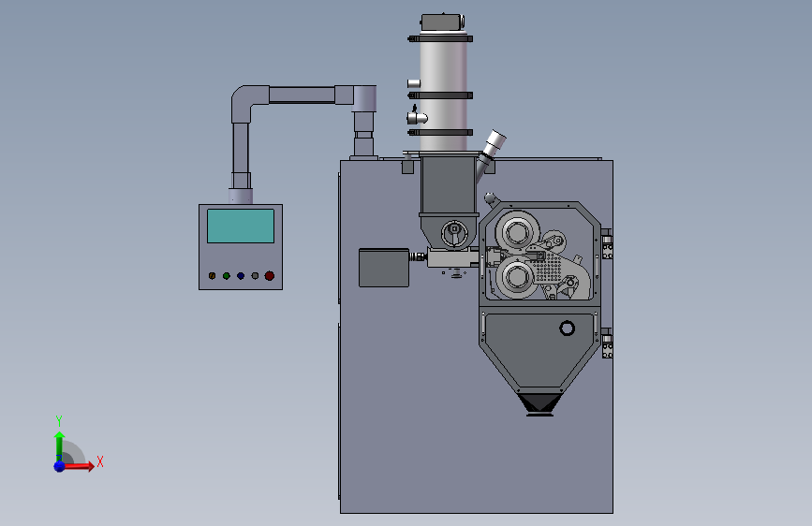Screen dimensions: 812x526
Task: Click the green Y axis arrow of triad
Action: tap(59, 446)
